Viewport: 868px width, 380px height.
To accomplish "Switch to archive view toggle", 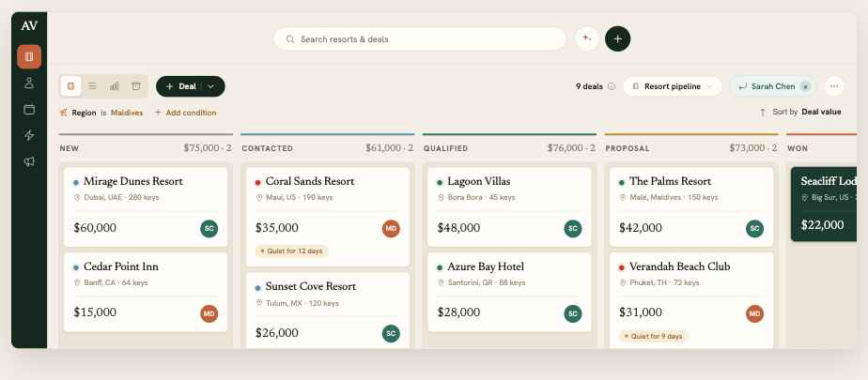I will (x=136, y=86).
